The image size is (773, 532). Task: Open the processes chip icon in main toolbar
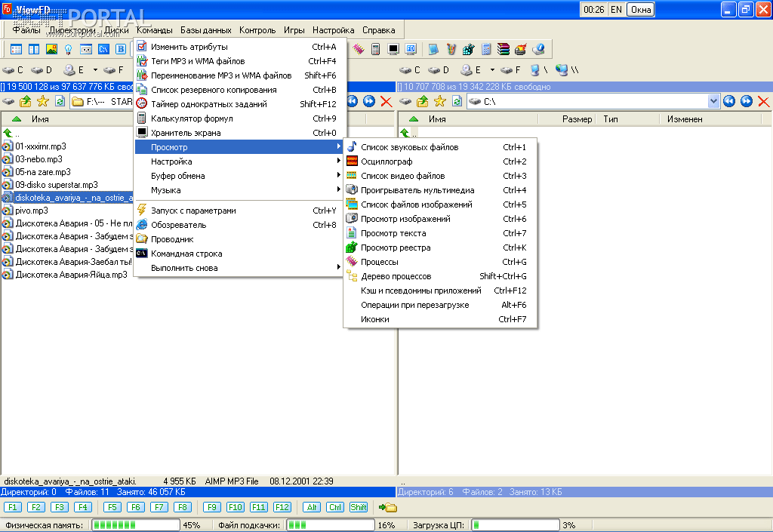coord(359,49)
